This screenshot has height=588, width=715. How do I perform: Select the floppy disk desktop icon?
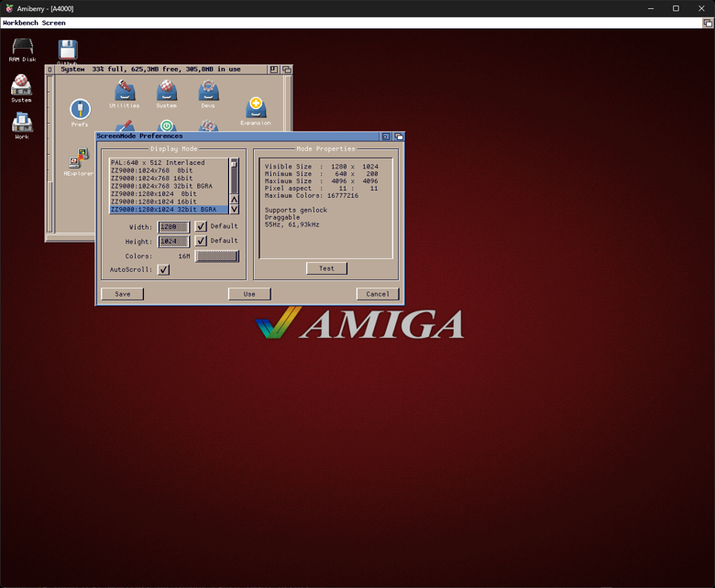pyautogui.click(x=68, y=51)
